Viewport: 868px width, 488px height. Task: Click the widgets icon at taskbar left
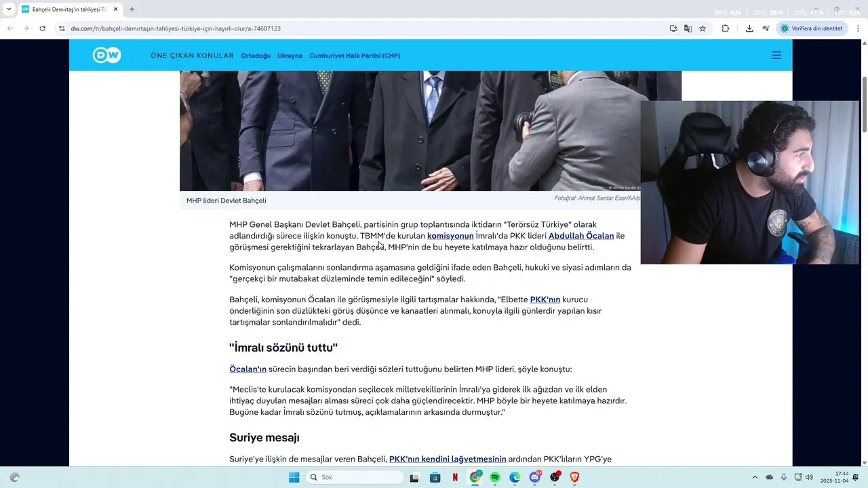(14, 477)
